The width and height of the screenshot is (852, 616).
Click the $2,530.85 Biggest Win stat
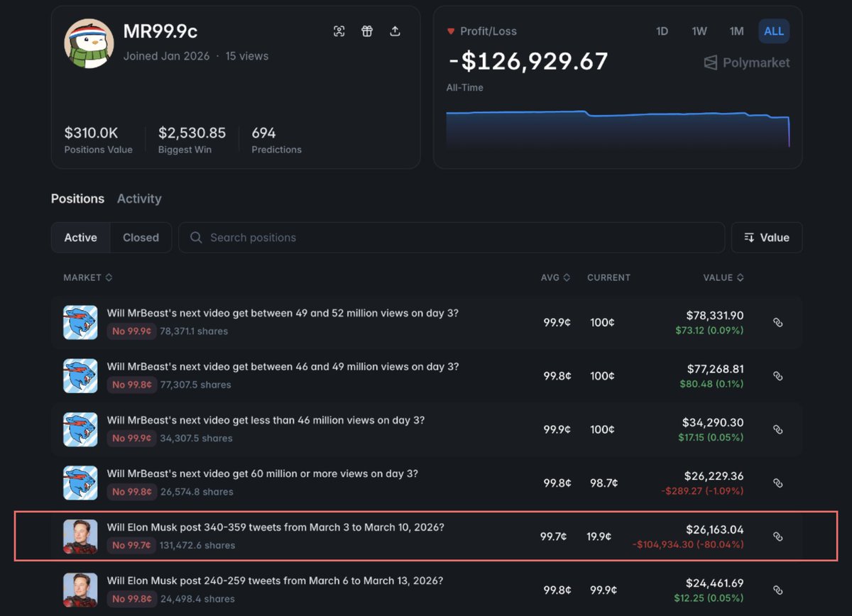[192, 139]
